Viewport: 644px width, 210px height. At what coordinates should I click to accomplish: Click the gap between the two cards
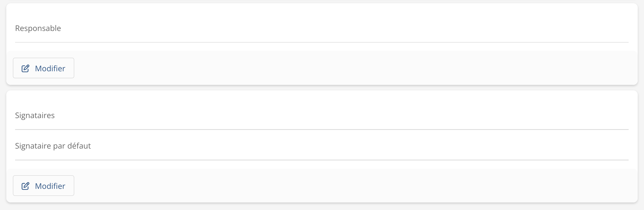coord(322,88)
